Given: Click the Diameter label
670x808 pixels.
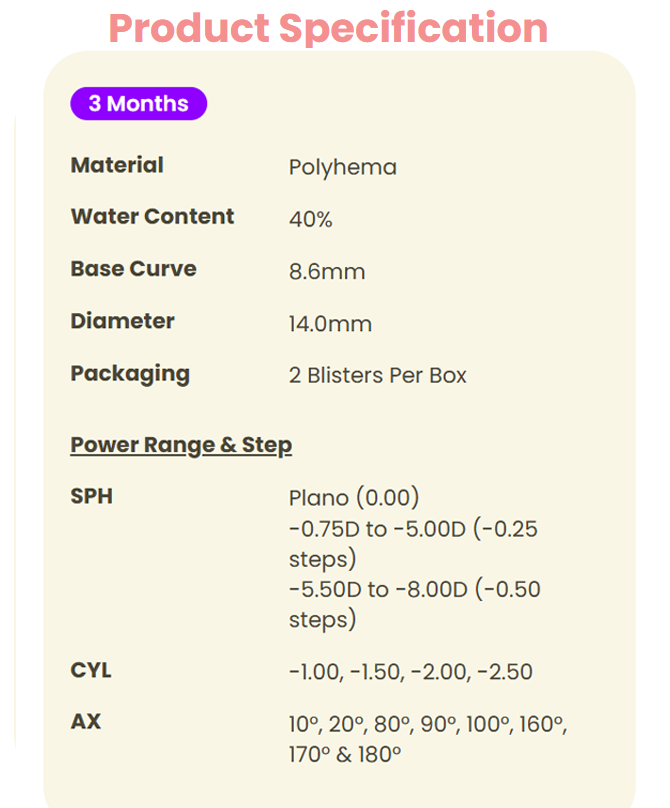Looking at the screenshot, I should point(122,321).
